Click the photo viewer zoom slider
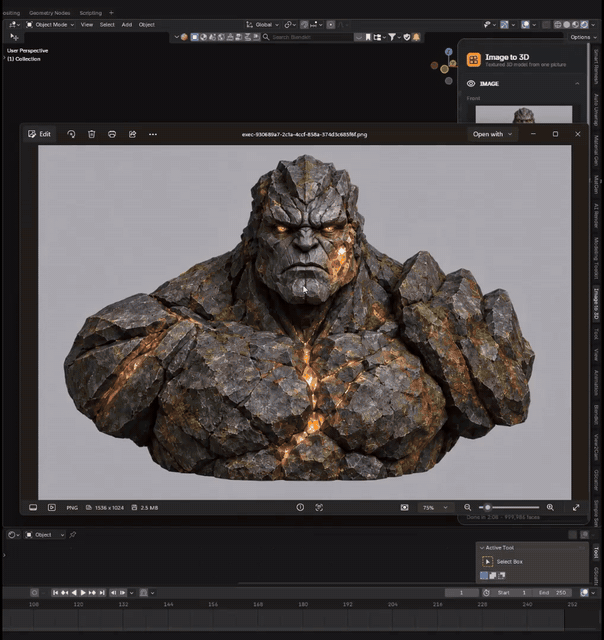Viewport: 604px width, 640px height. [x=509, y=507]
